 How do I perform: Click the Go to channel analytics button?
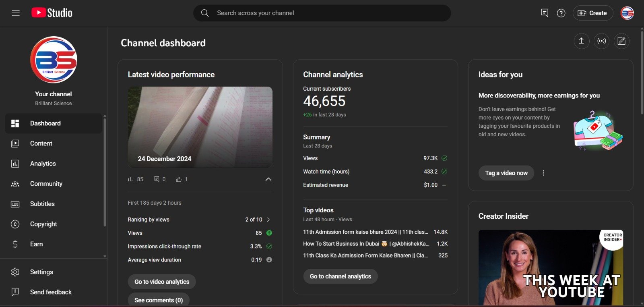click(341, 276)
